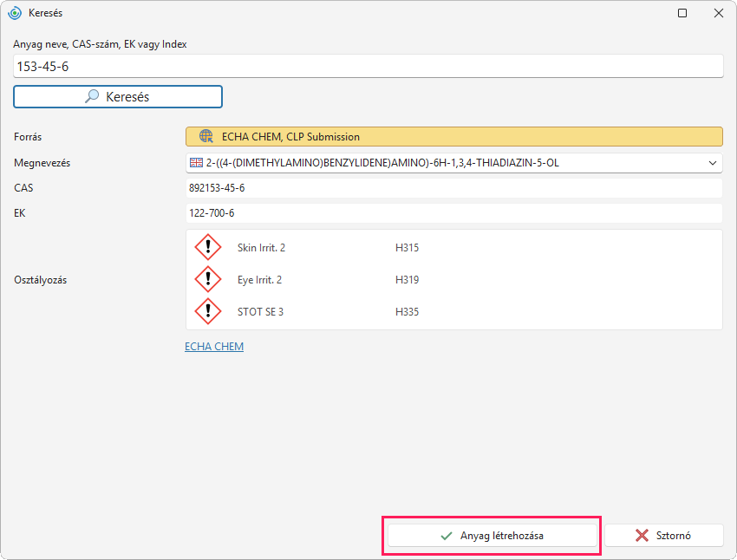Start the Keresés search

(118, 96)
